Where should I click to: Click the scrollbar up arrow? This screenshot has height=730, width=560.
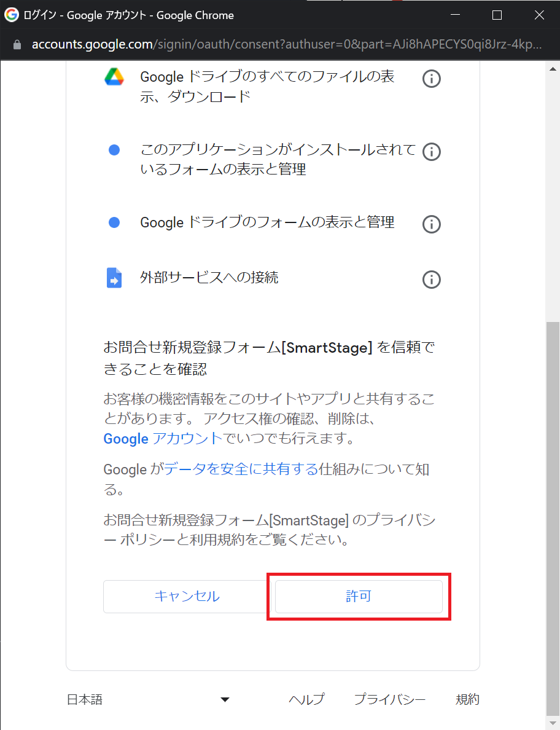coord(553,69)
